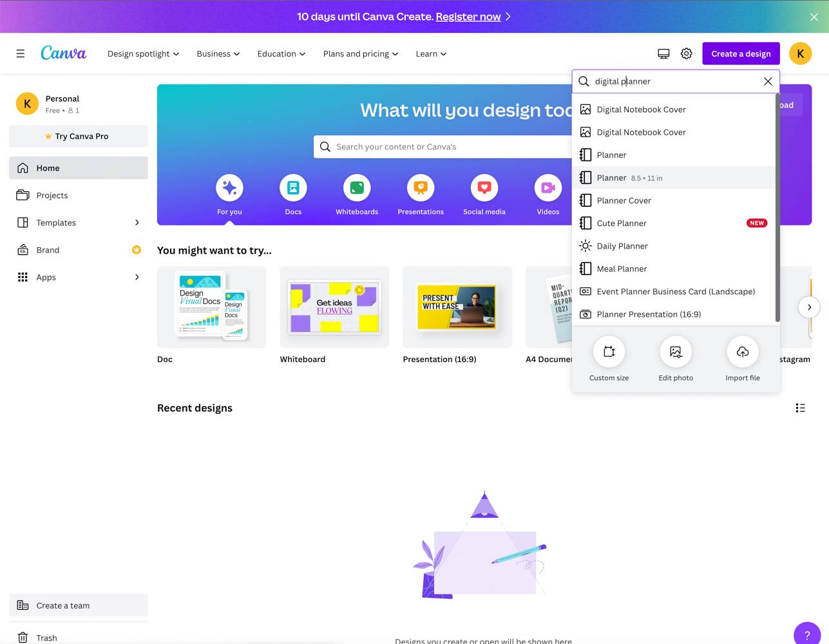Open Brand in sidebar

(79, 250)
